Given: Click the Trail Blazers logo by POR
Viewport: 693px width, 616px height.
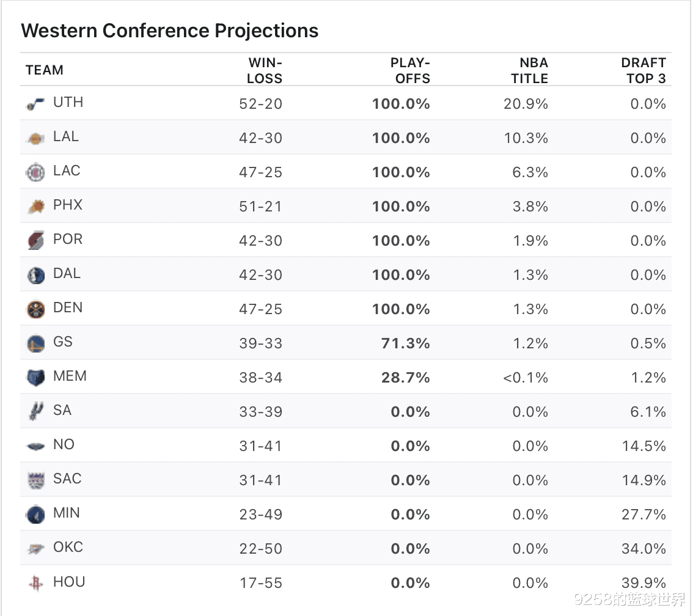Looking at the screenshot, I should tap(36, 241).
